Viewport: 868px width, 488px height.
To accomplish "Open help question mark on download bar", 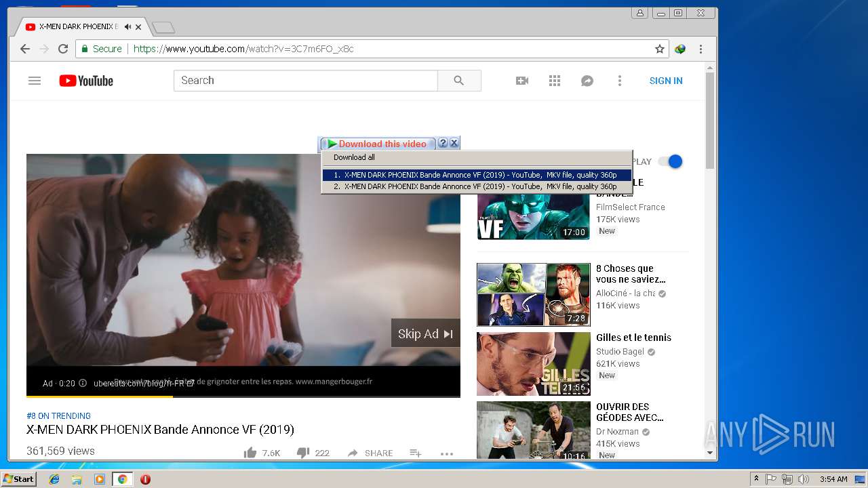I will click(443, 143).
